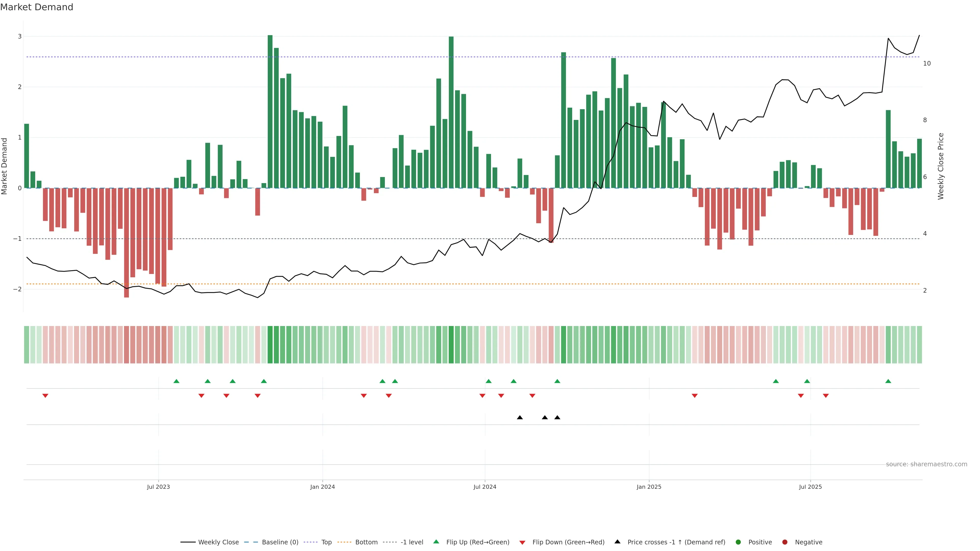
Task: Click the green Positive legend dot
Action: 738,542
